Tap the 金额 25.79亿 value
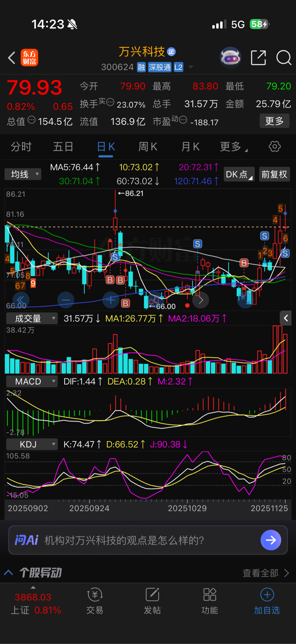This screenshot has width=296, height=644. coord(258,104)
